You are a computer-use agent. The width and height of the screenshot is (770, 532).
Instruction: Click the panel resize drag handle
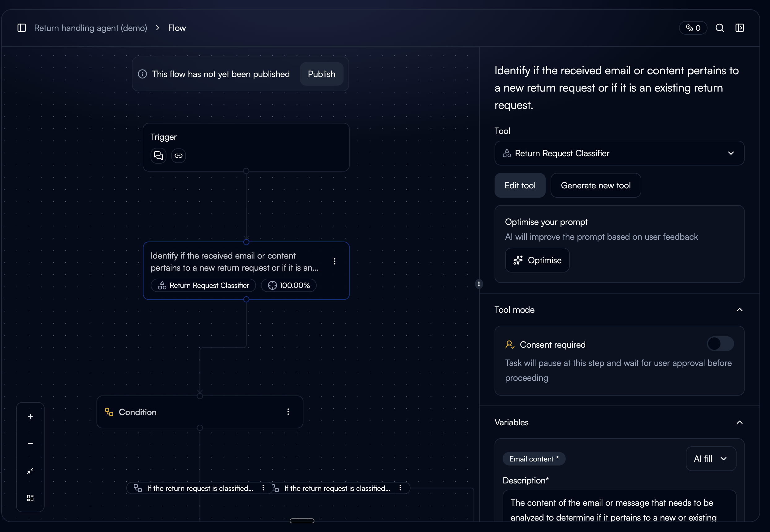(479, 284)
